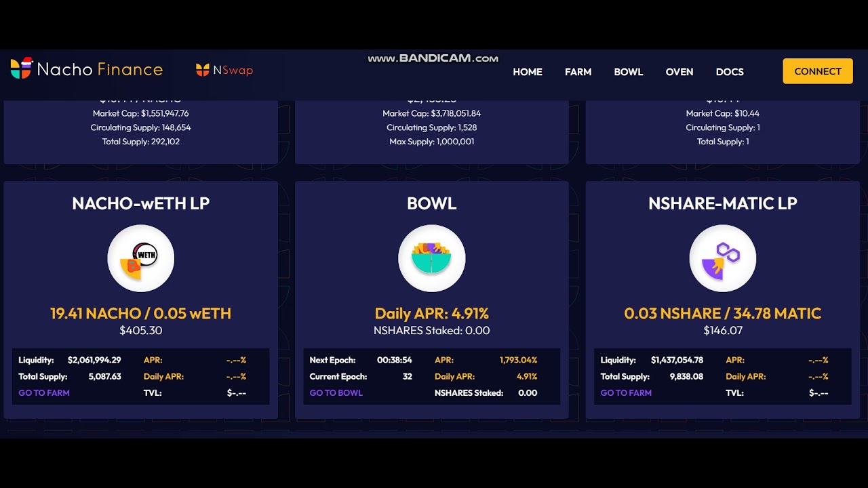
Task: Select the NACHO-wETH LP card heading
Action: point(140,203)
